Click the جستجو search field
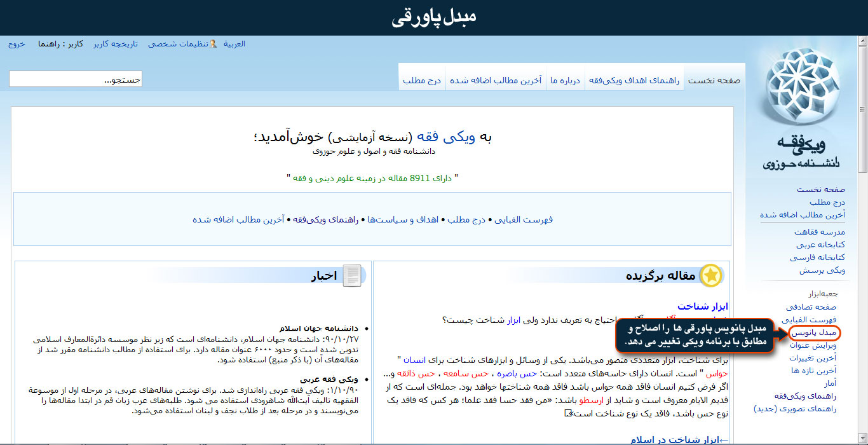The image size is (868, 445). tap(76, 79)
